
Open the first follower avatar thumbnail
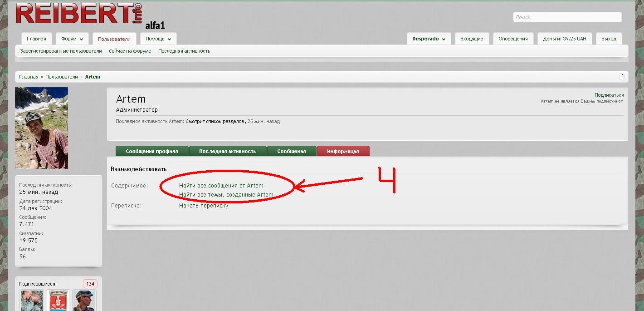pyautogui.click(x=32, y=301)
